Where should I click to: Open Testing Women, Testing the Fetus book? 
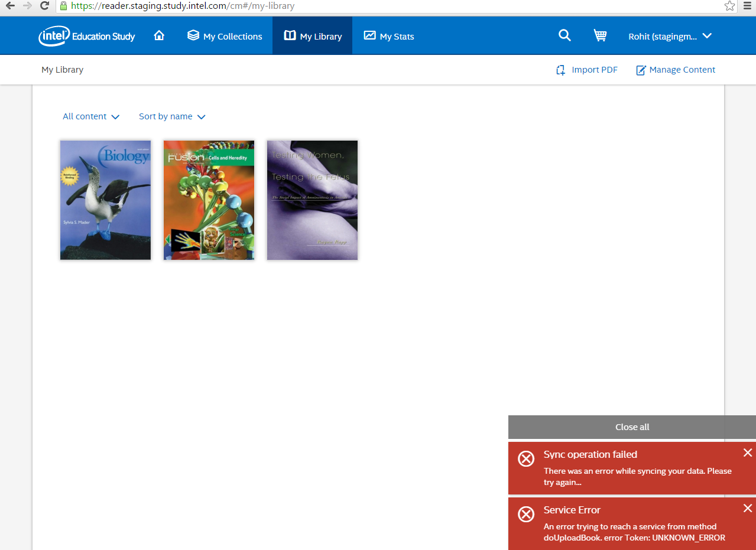click(x=312, y=200)
